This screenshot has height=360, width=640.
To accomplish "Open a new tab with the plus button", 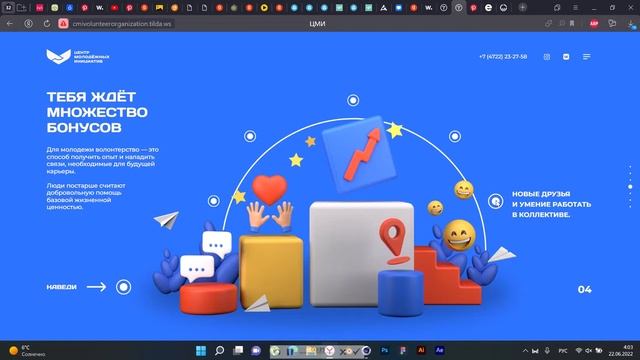I will (522, 7).
